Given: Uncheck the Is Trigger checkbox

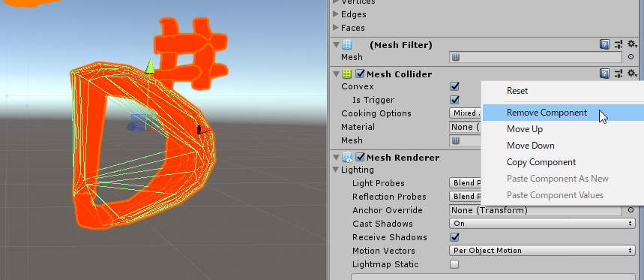Looking at the screenshot, I should click(x=454, y=100).
